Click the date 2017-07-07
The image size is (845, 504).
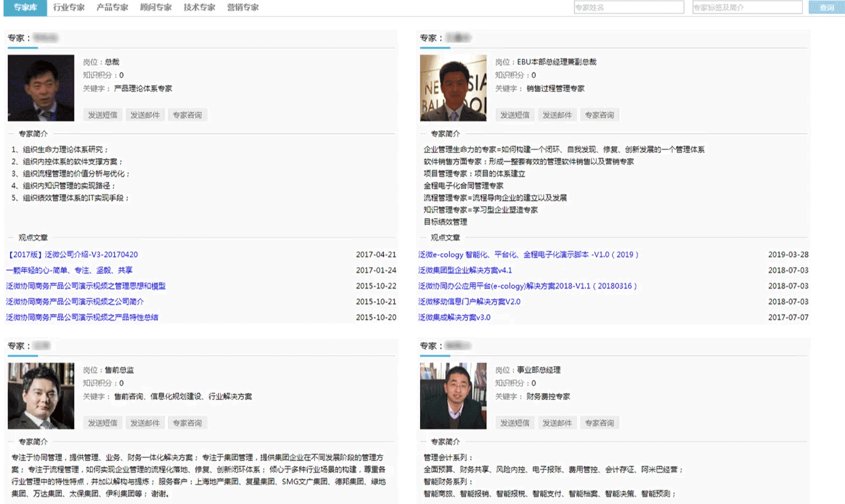pos(788,318)
